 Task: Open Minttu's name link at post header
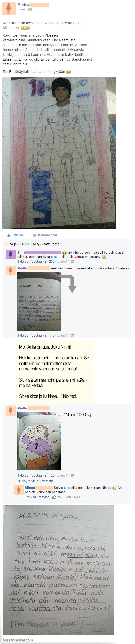(23, 5)
